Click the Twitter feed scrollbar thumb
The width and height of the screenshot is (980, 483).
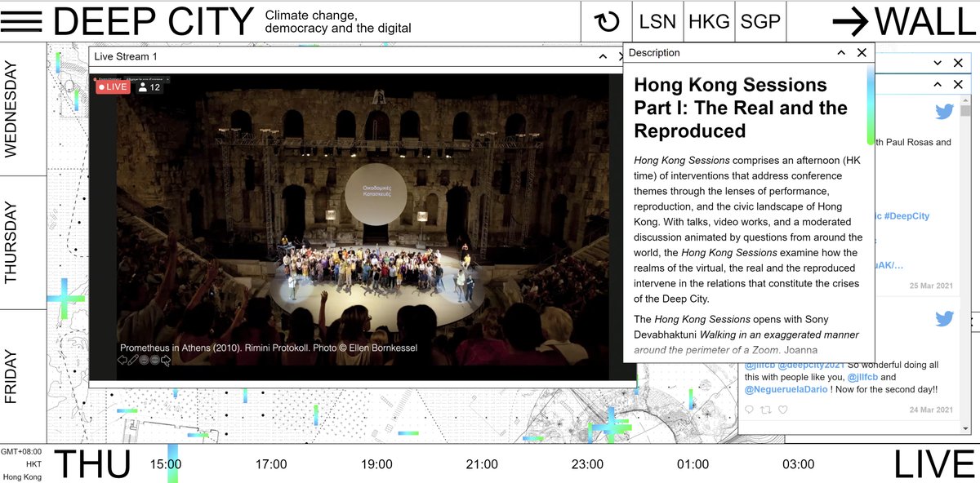pyautogui.click(x=966, y=113)
